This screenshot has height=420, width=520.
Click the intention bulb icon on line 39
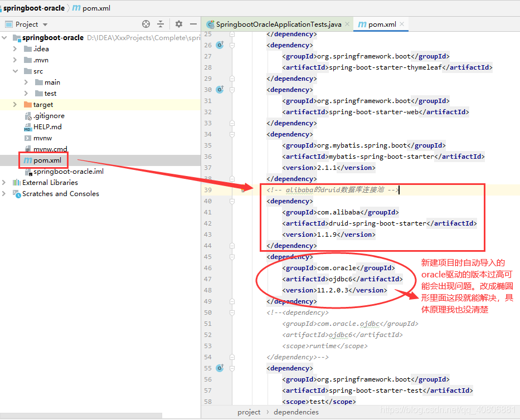tap(243, 190)
